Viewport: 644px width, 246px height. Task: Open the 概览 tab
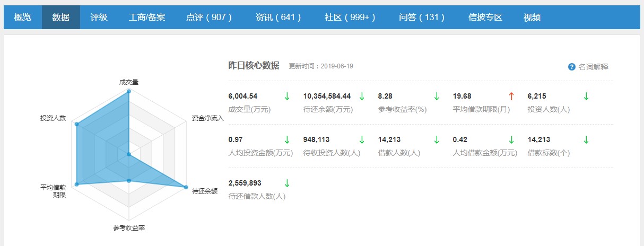coord(22,17)
